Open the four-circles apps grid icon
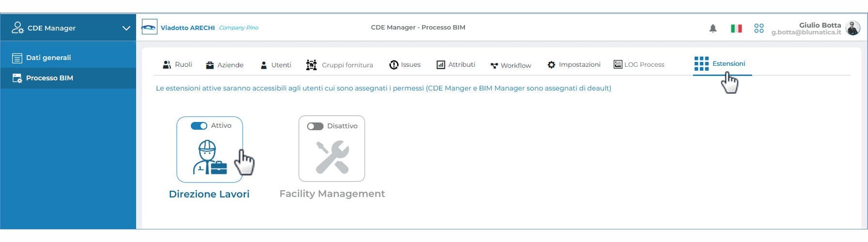The image size is (868, 242). [759, 29]
